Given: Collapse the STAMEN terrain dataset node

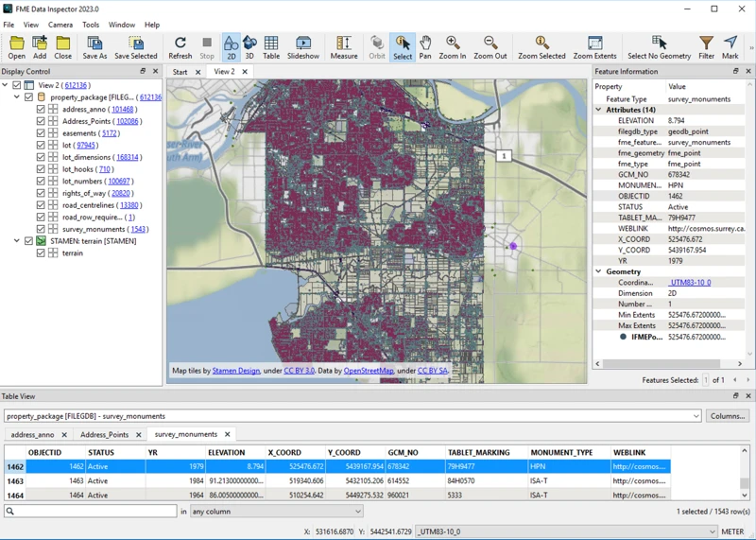Looking at the screenshot, I should 17,241.
